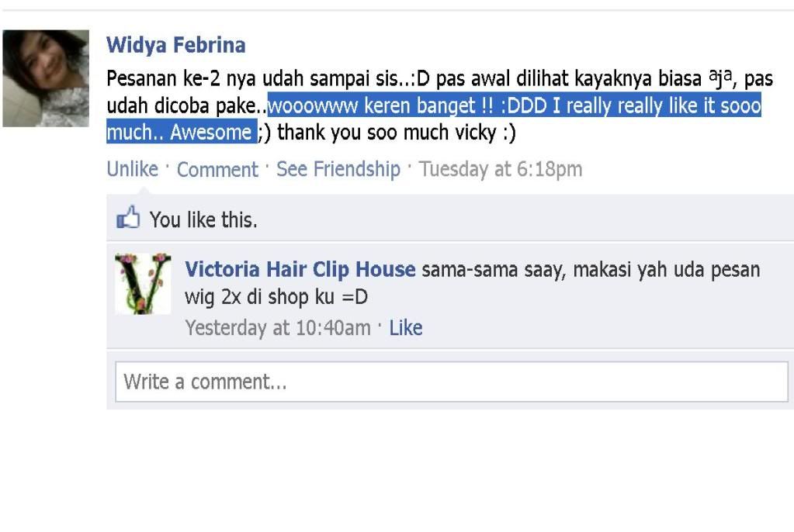Open Widya Febrina's profile photo

point(46,78)
